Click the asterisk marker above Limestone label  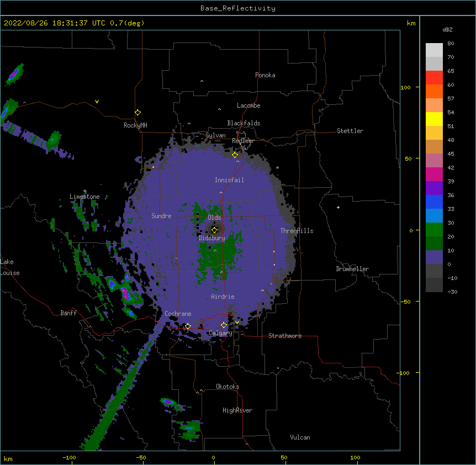coord(85,191)
